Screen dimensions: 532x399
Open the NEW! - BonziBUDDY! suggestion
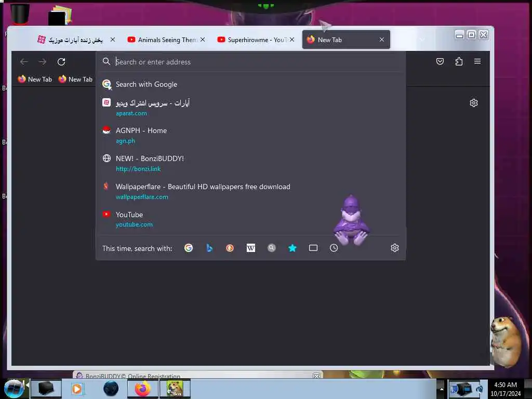[x=251, y=163]
